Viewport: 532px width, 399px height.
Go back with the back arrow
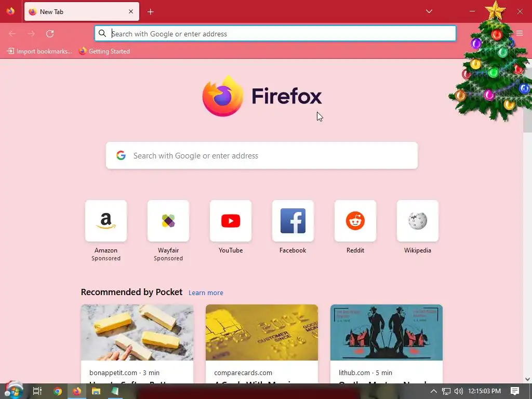click(x=12, y=34)
